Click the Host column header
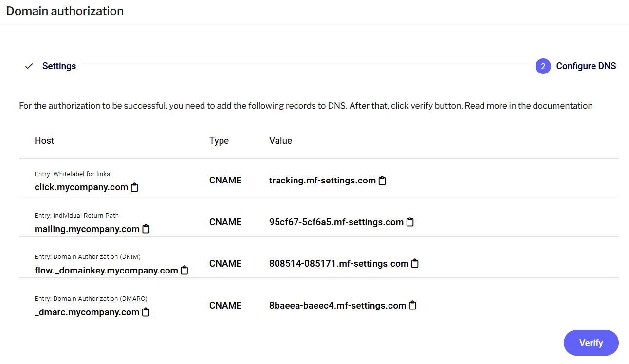 point(44,140)
